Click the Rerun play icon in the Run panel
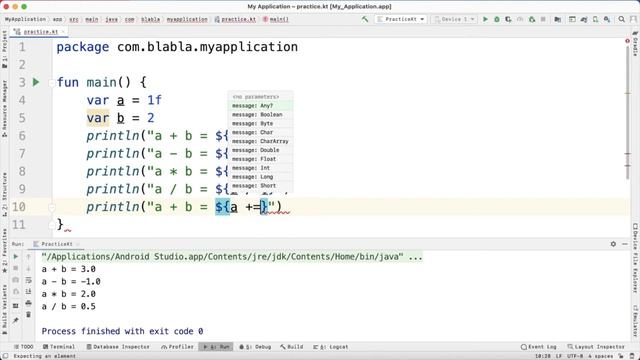Screen dimensions: 640x360 pos(16,256)
